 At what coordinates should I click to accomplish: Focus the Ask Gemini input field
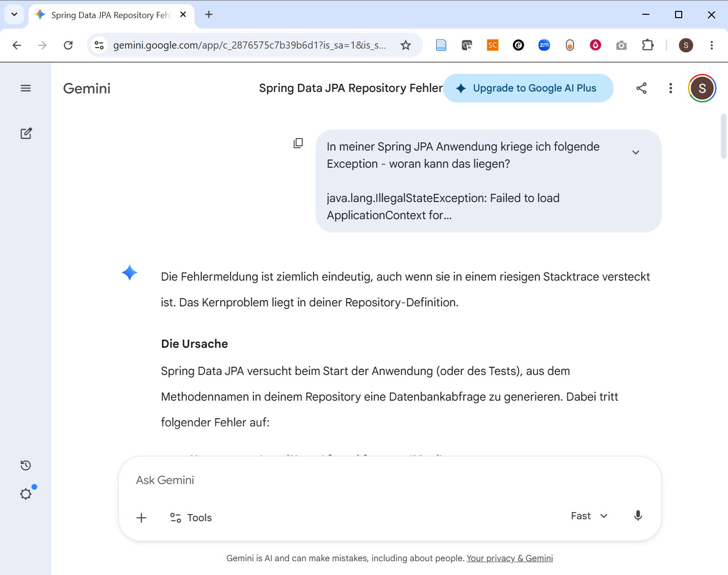(x=390, y=480)
